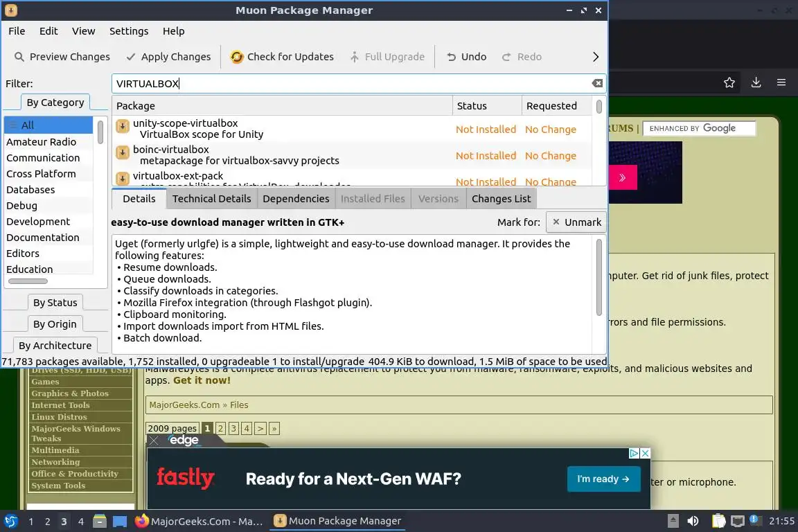Sort by the Status column header
Viewport: 798px width, 532px height.
pos(487,106)
